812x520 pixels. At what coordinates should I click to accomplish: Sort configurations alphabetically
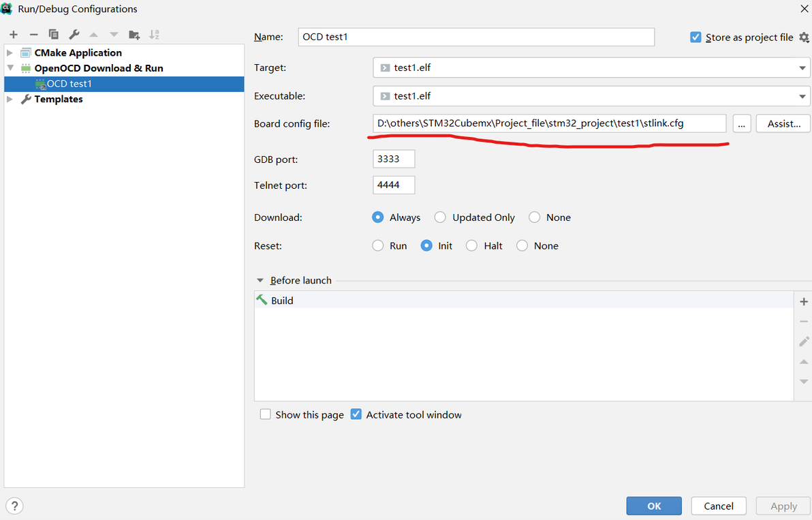click(x=154, y=35)
